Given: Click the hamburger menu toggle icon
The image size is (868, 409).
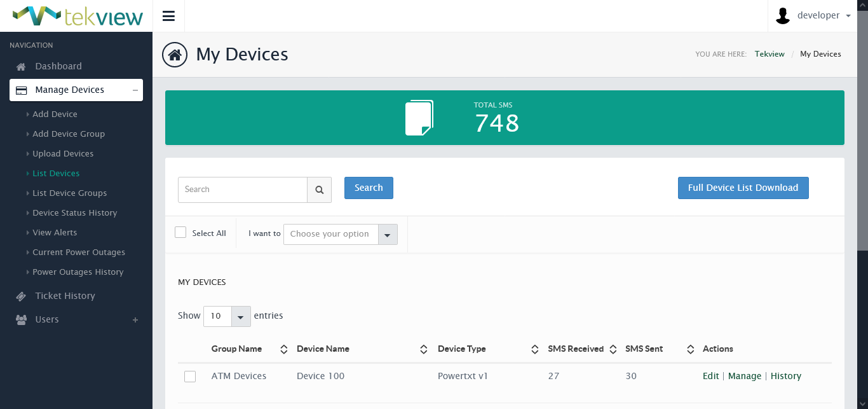Looking at the screenshot, I should 168,16.
